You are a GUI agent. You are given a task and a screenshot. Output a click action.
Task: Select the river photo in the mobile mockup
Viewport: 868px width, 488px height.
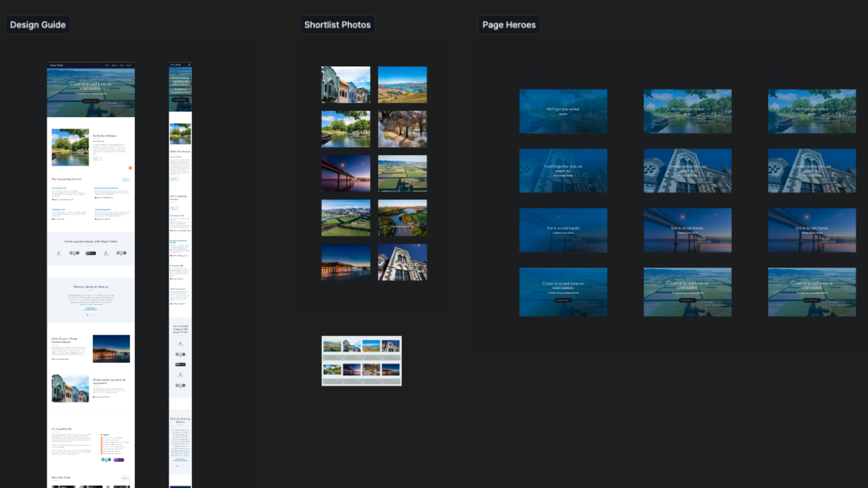pos(180,134)
